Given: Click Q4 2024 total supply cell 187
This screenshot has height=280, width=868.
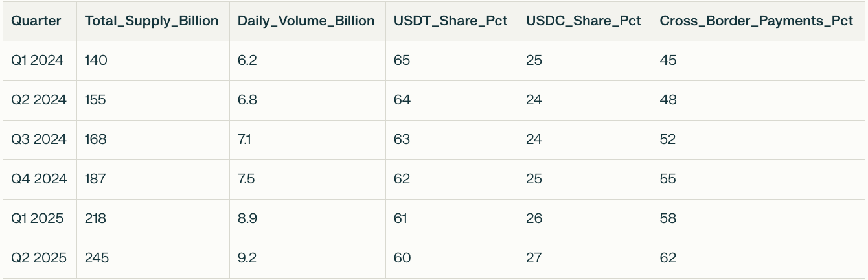Looking at the screenshot, I should pyautogui.click(x=95, y=179).
